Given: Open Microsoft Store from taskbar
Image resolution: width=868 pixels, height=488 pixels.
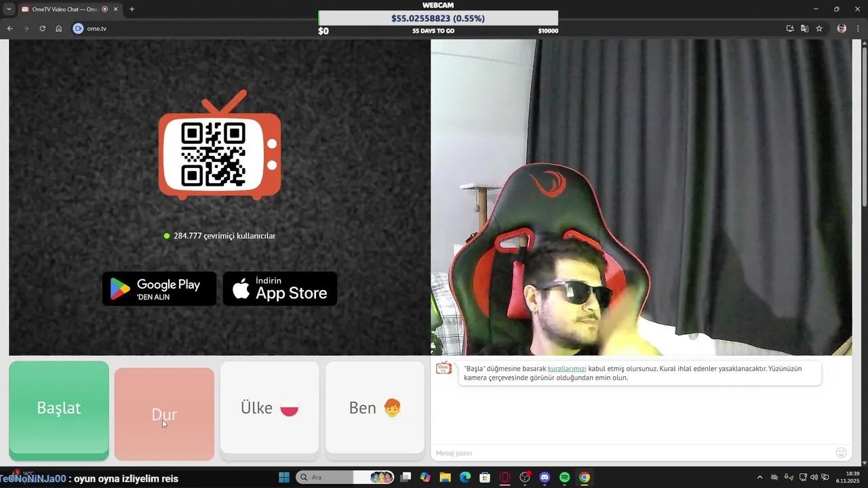Looking at the screenshot, I should tap(485, 477).
